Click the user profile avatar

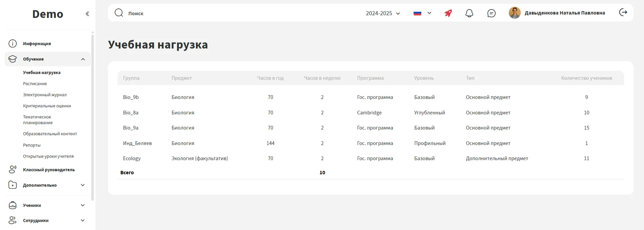[x=514, y=13]
